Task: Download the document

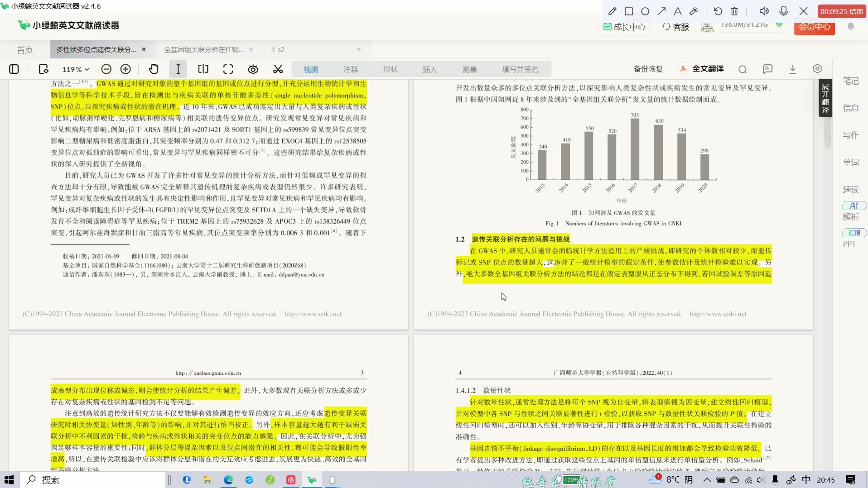Action: pyautogui.click(x=793, y=69)
